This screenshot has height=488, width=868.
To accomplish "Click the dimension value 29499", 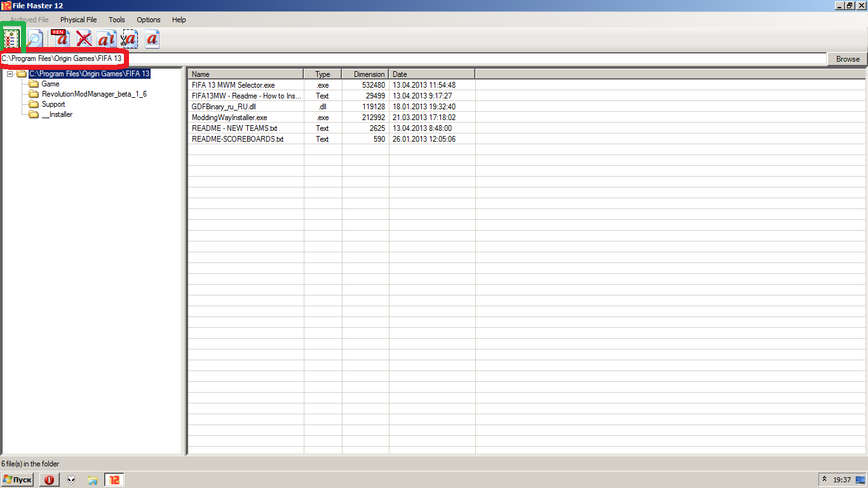I will (x=376, y=96).
